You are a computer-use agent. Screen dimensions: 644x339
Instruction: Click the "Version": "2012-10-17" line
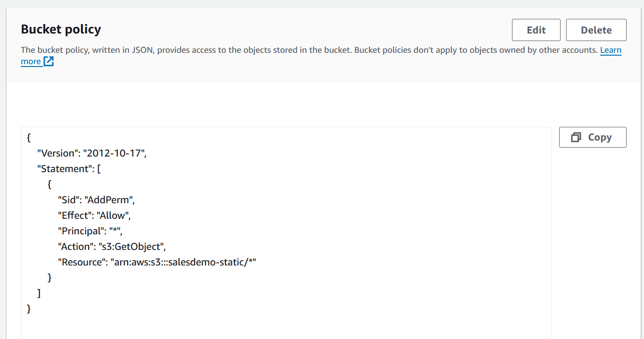[92, 153]
